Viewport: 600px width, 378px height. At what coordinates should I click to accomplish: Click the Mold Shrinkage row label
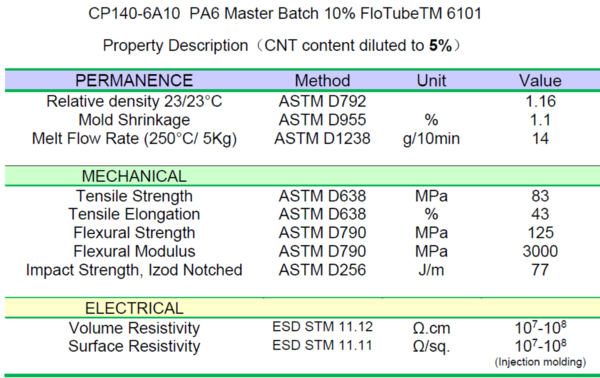134,120
